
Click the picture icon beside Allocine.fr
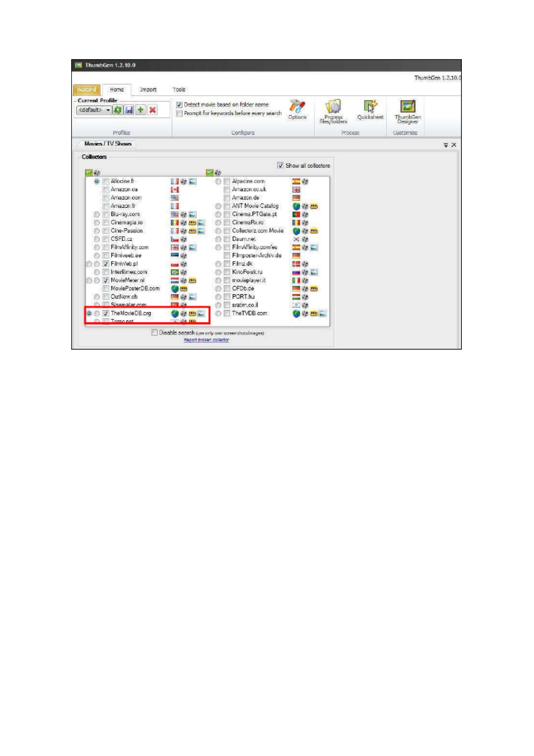(x=192, y=181)
